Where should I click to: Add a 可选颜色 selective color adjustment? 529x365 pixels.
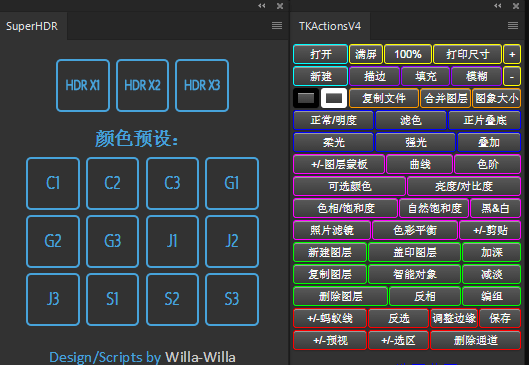click(350, 186)
